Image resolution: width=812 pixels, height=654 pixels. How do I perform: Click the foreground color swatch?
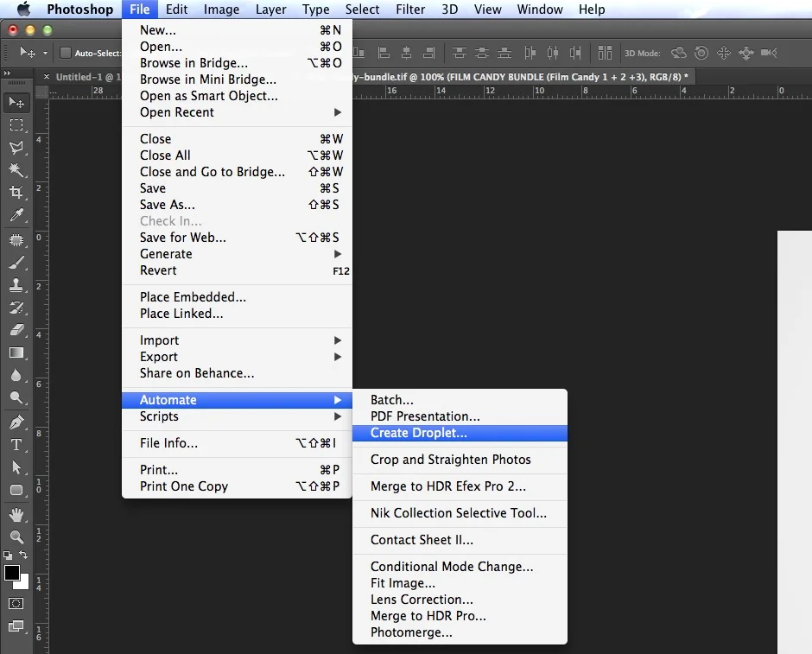tap(11, 573)
